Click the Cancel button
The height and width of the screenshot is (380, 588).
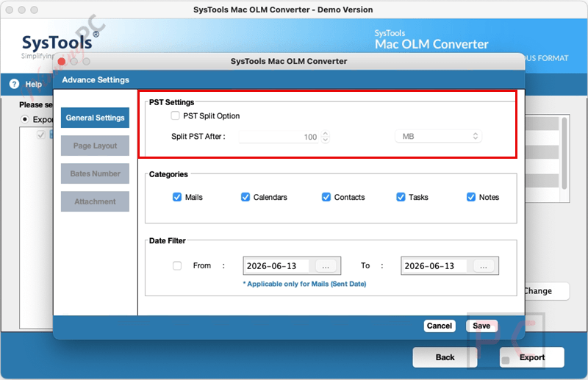pyautogui.click(x=440, y=326)
